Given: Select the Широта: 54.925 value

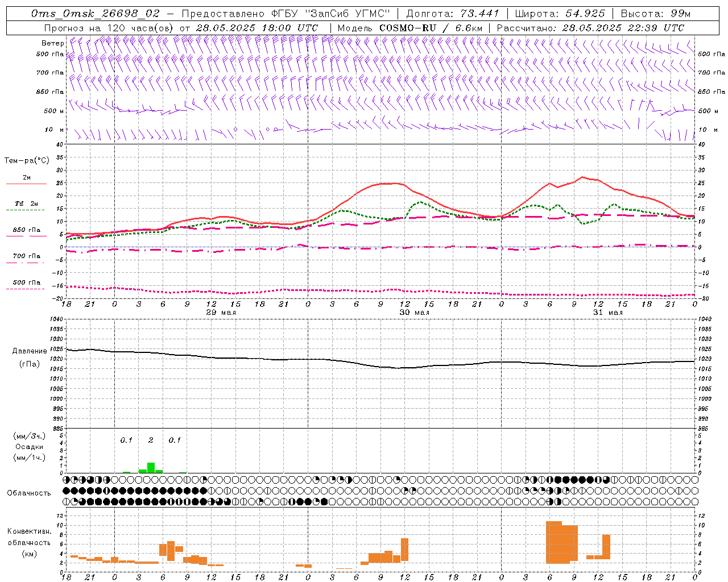Looking at the screenshot, I should click(560, 14).
